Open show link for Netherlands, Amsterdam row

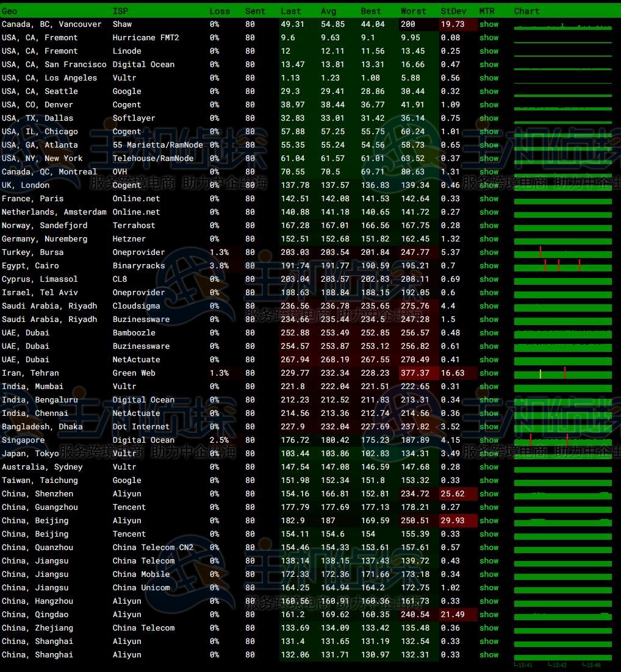pyautogui.click(x=489, y=212)
